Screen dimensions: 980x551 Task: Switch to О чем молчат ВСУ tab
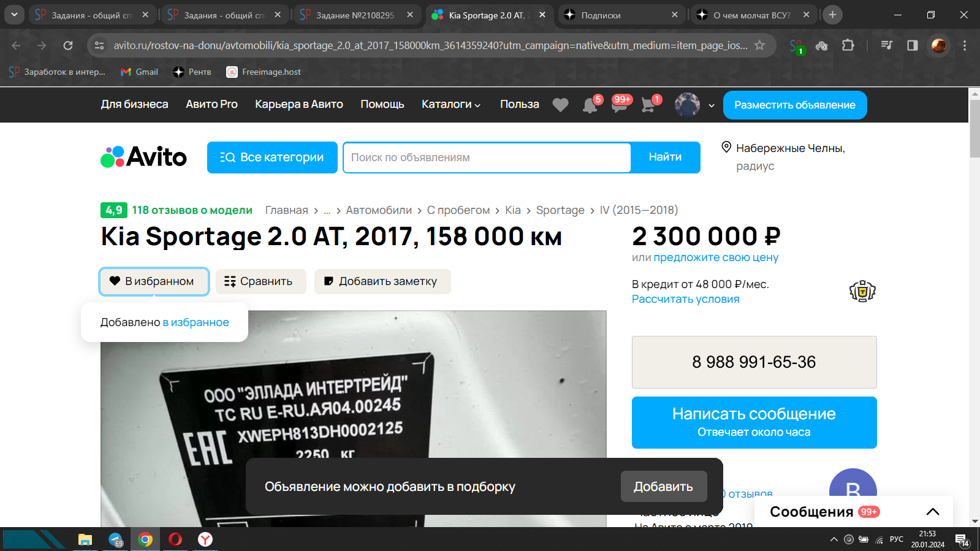(x=754, y=15)
